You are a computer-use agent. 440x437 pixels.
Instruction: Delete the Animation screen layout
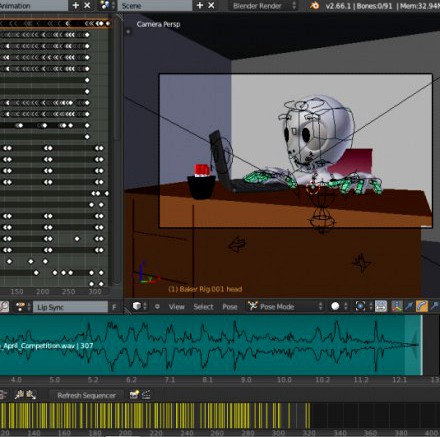[x=87, y=5]
